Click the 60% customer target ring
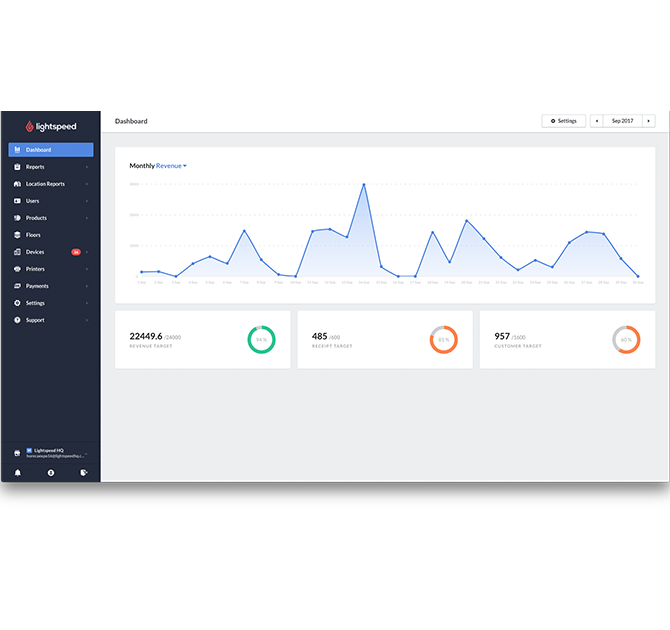The height and width of the screenshot is (630, 670). (626, 340)
